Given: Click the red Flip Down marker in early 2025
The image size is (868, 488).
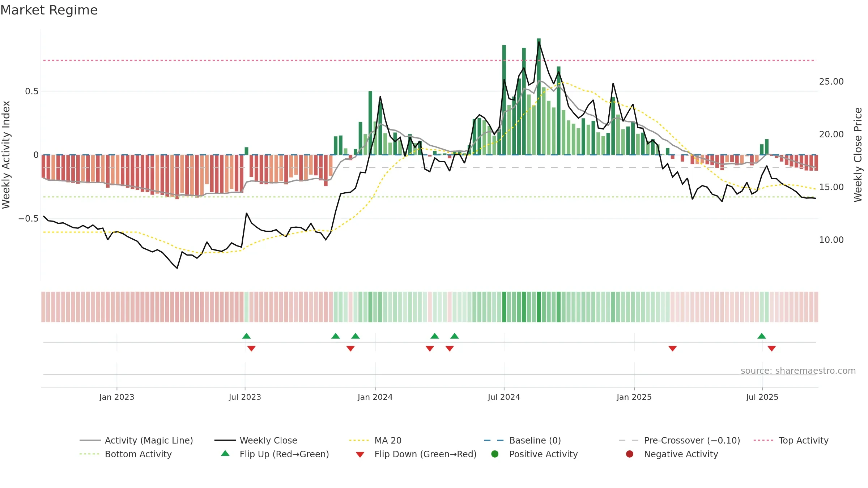Looking at the screenshot, I should click(x=672, y=348).
